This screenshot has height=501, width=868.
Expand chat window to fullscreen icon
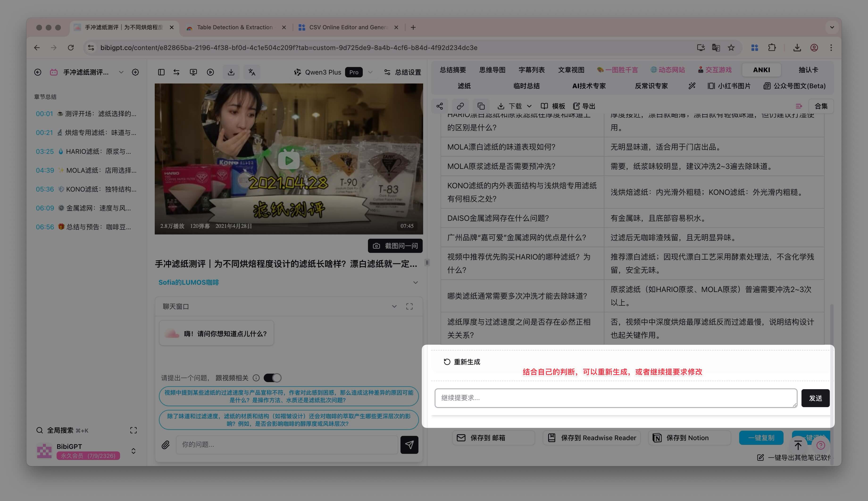click(x=409, y=306)
